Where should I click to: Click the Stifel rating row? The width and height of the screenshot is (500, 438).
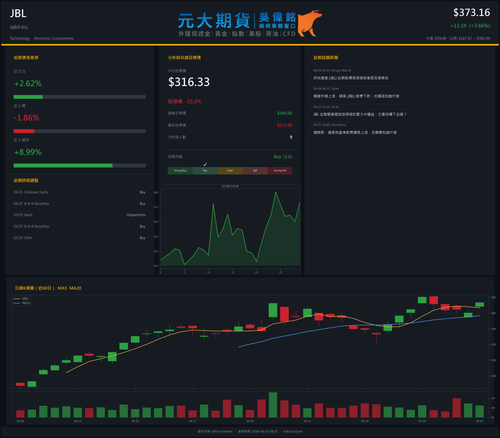pyautogui.click(x=80, y=238)
